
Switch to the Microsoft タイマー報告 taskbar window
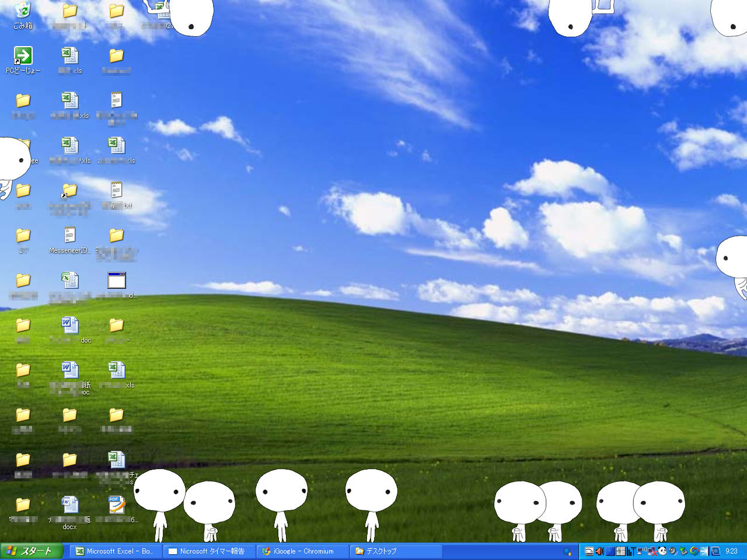pos(209,551)
